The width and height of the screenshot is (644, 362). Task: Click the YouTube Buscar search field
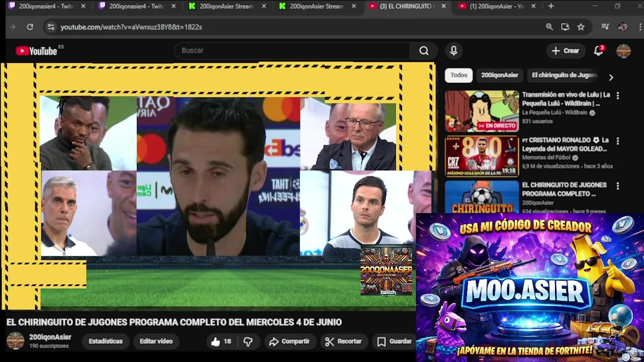(292, 51)
